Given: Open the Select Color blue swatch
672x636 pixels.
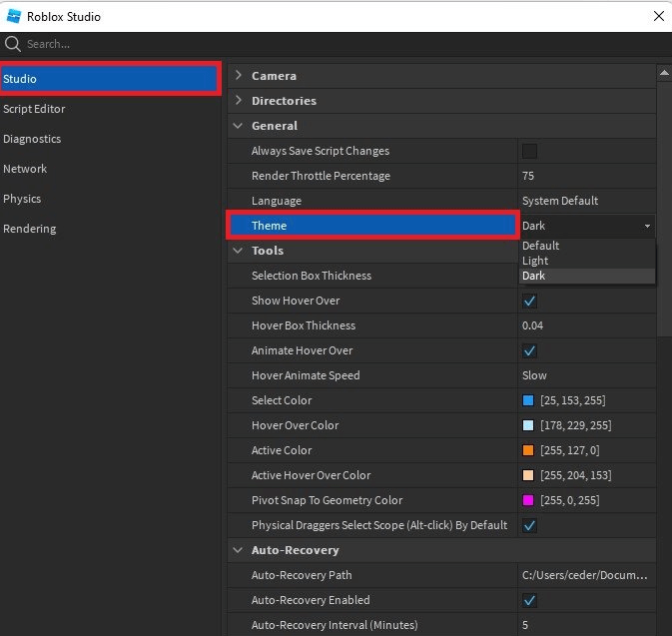Looking at the screenshot, I should click(528, 400).
